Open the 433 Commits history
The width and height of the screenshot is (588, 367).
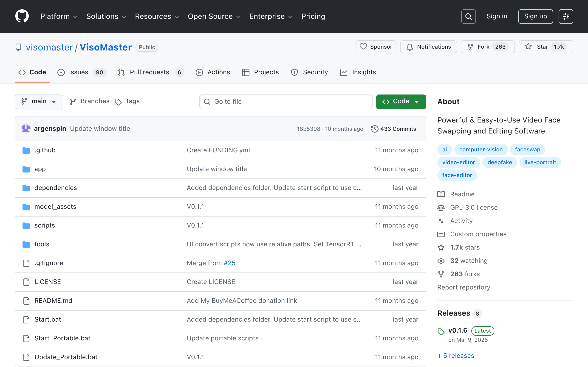[394, 129]
